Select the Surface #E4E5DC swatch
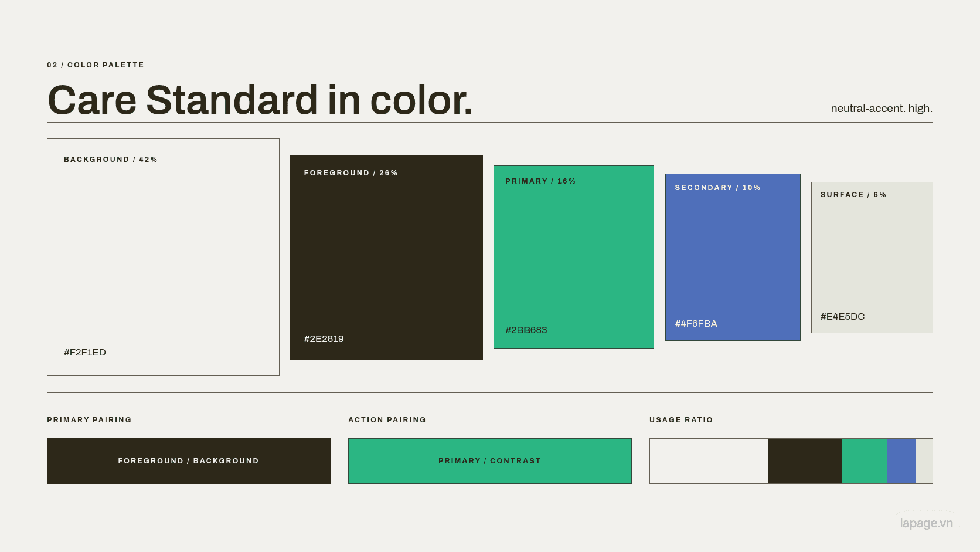 tap(872, 258)
